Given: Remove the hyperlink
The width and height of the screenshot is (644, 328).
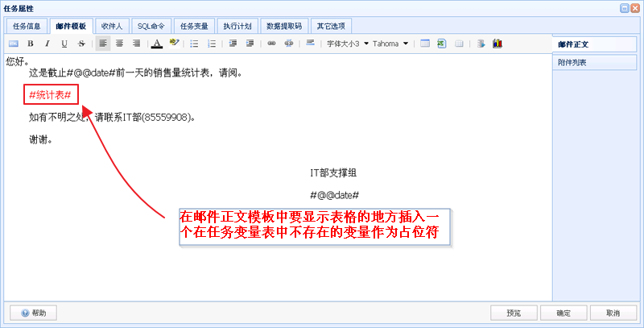Looking at the screenshot, I should coord(289,44).
